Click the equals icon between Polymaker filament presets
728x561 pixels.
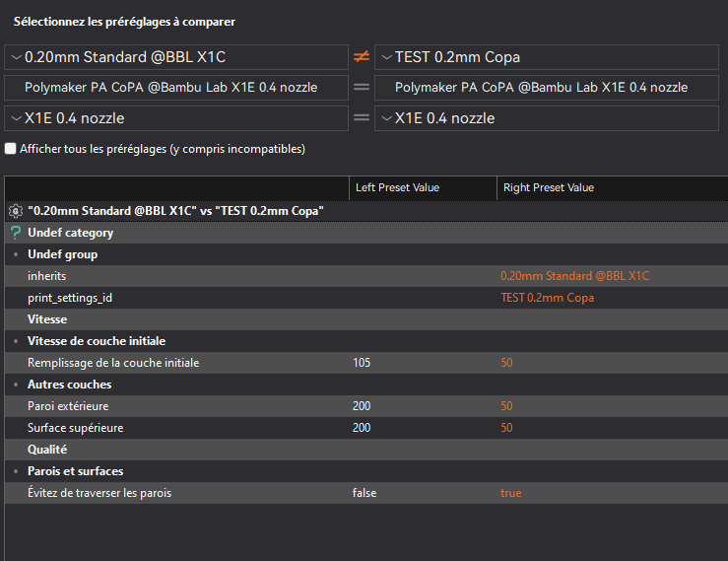coord(362,88)
